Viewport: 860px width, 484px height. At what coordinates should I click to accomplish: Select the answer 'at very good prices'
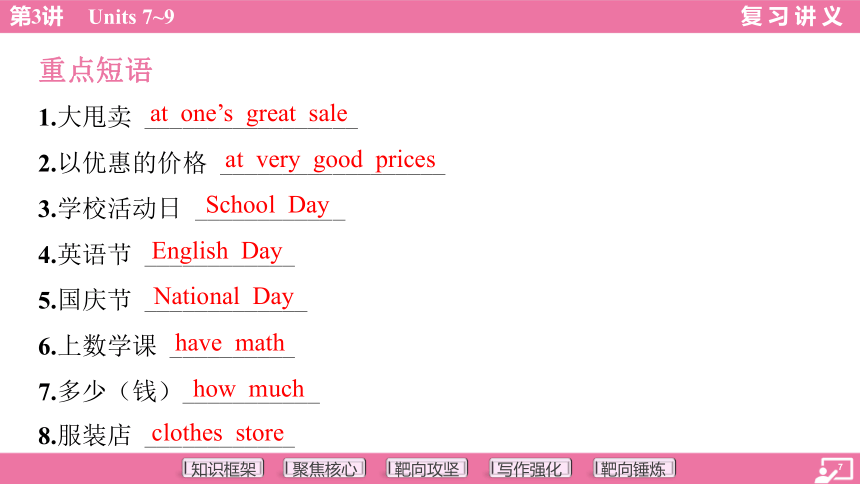(x=330, y=160)
